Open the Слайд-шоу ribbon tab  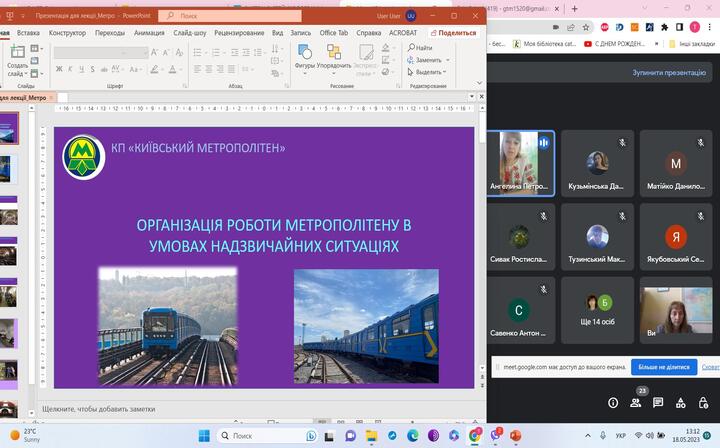tap(190, 33)
